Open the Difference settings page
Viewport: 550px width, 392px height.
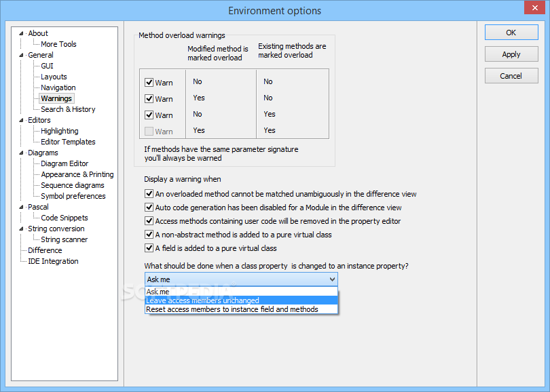tap(45, 250)
